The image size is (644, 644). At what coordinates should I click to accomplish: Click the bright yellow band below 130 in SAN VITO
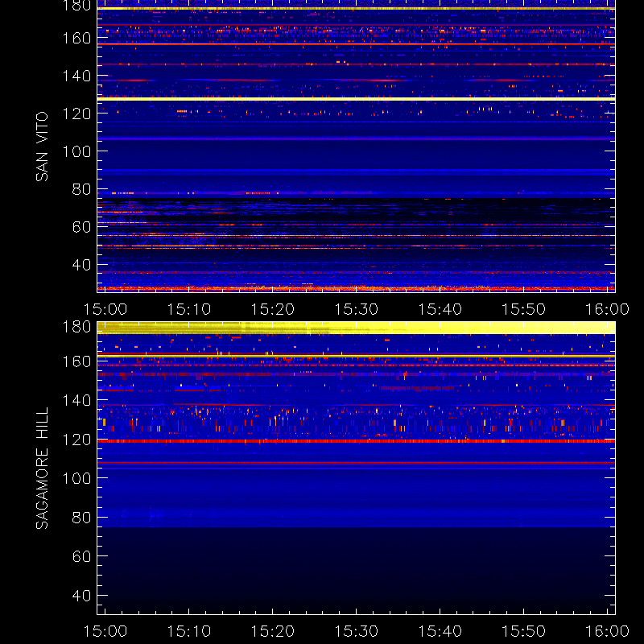click(x=356, y=99)
